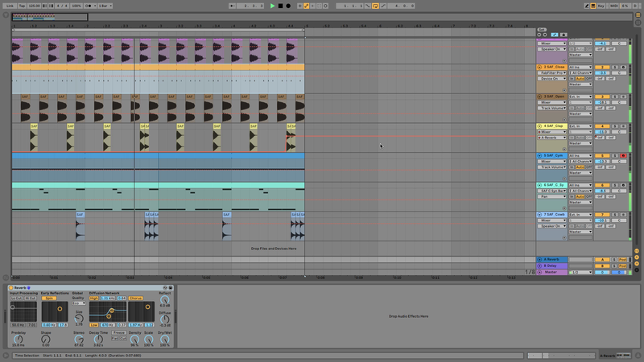
Task: Toggle the Reverb Lo Cut filter
Action: coord(16,298)
